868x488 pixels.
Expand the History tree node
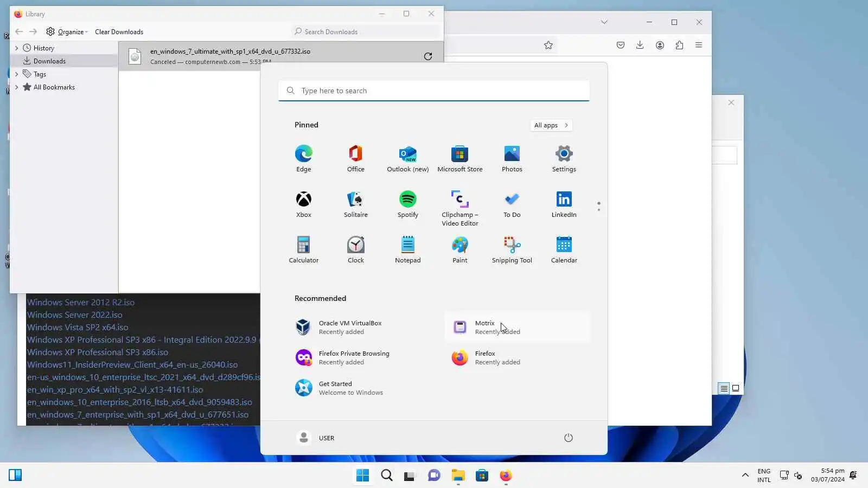[x=16, y=48]
